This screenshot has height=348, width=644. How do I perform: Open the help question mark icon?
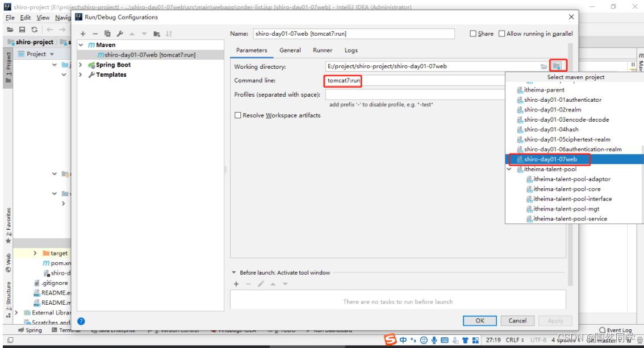click(81, 321)
